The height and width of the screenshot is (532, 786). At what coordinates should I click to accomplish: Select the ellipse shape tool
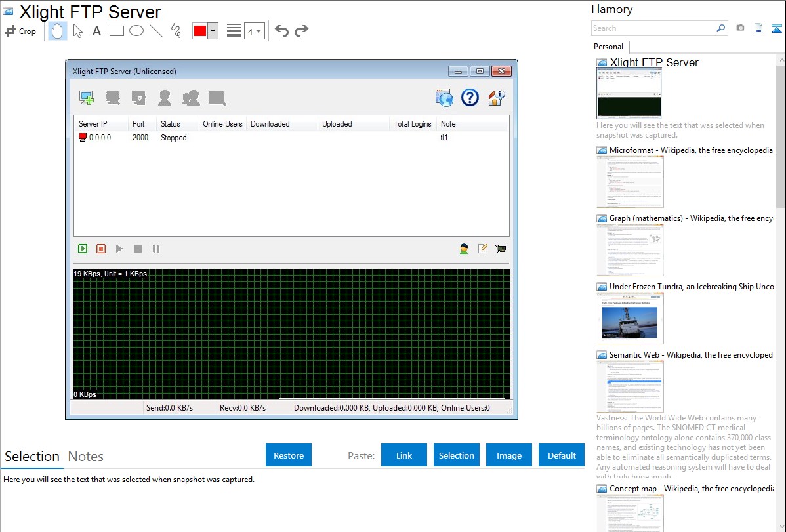pos(136,31)
